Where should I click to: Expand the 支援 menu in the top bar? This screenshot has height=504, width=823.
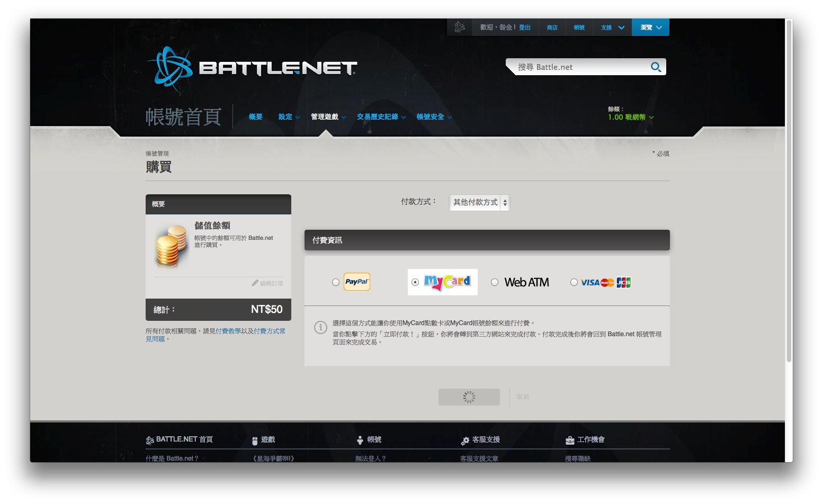pos(613,28)
